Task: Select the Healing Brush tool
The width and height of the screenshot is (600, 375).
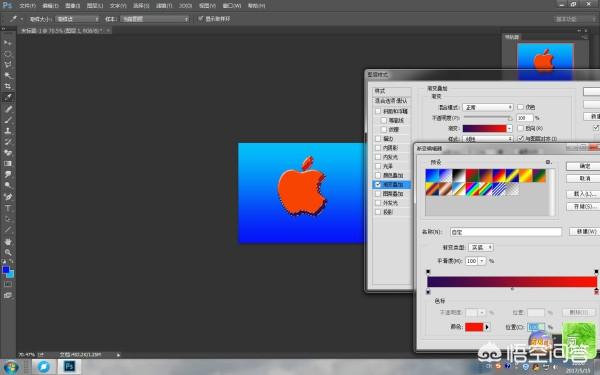Action: [8, 109]
